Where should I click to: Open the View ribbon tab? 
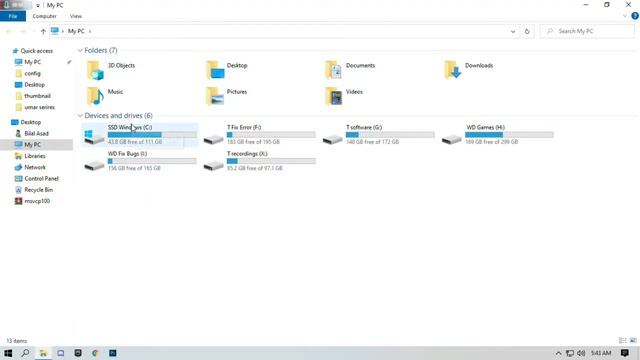[x=76, y=16]
